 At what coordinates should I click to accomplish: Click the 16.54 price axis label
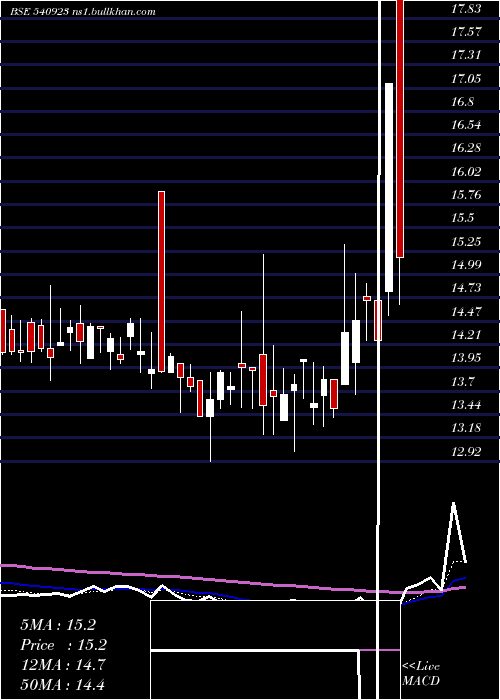[466, 124]
